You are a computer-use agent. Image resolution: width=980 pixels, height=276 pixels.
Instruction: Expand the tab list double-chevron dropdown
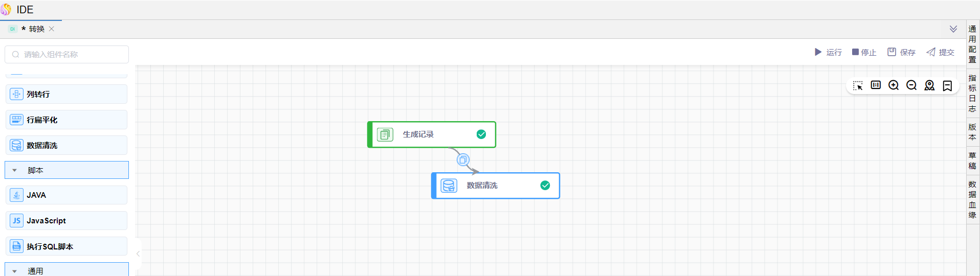(x=953, y=29)
